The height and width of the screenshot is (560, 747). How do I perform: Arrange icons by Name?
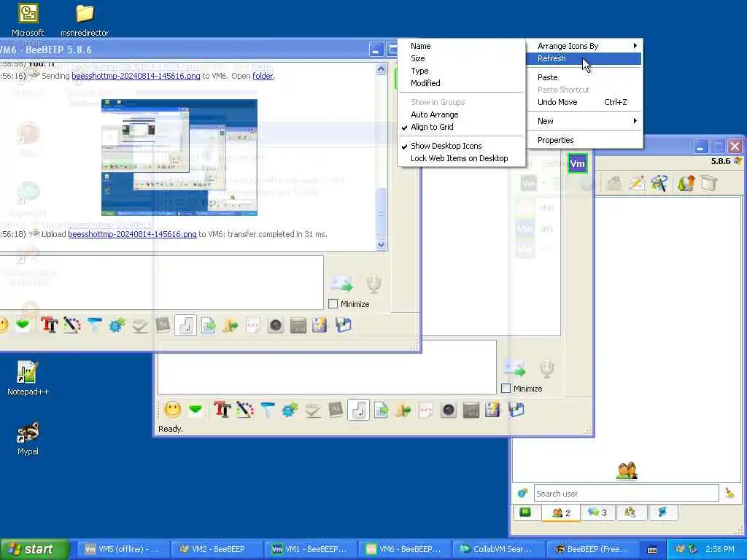pyautogui.click(x=461, y=46)
